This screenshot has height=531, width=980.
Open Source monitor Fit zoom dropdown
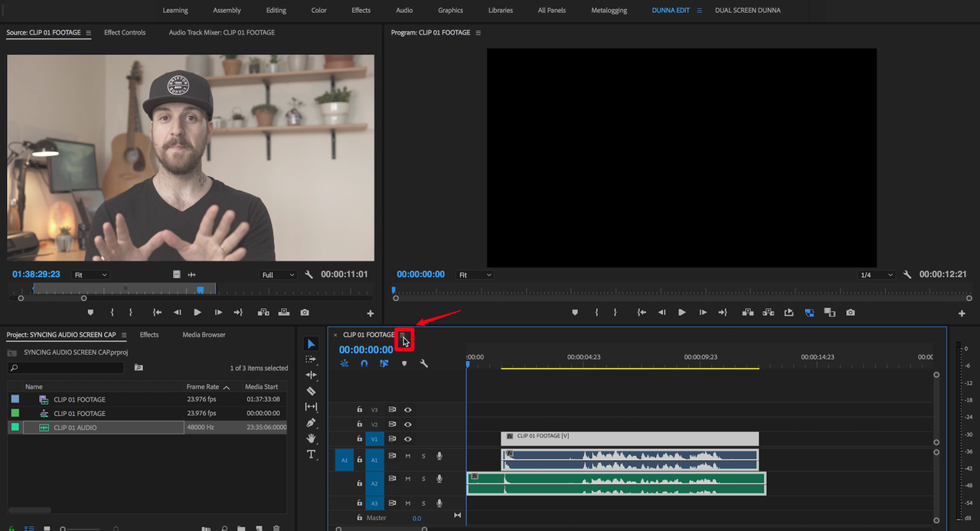(x=90, y=275)
